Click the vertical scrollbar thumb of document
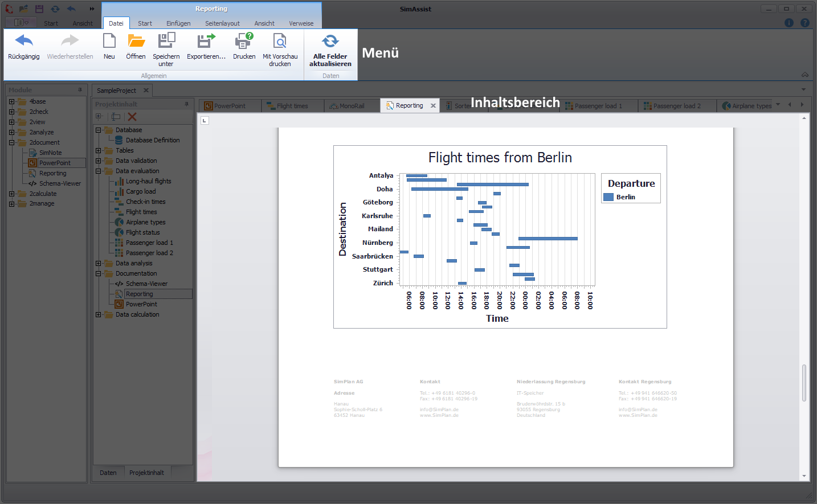Screen dimensions: 817x504 point(804,383)
